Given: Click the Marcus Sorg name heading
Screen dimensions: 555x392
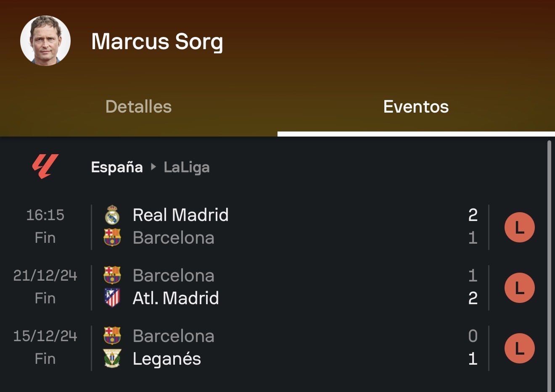Looking at the screenshot, I should point(157,42).
